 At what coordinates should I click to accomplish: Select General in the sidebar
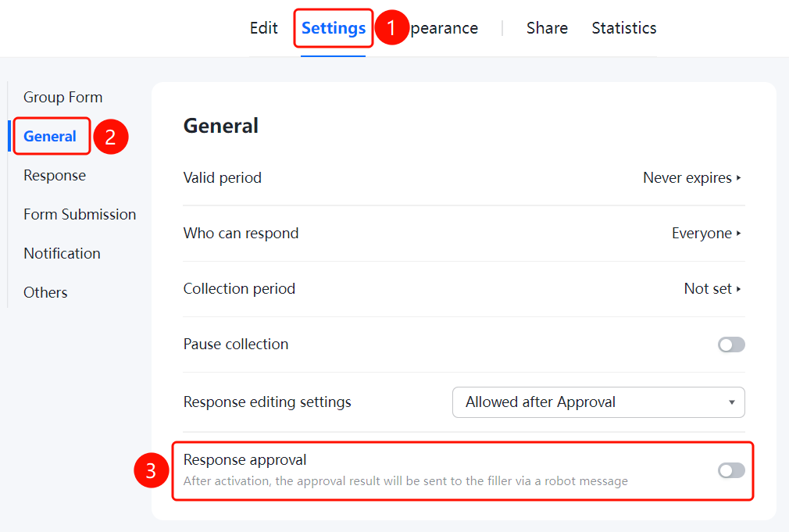50,137
